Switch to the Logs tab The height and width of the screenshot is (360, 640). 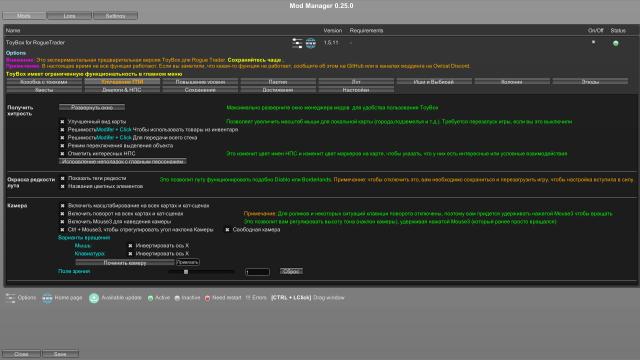[x=69, y=16]
